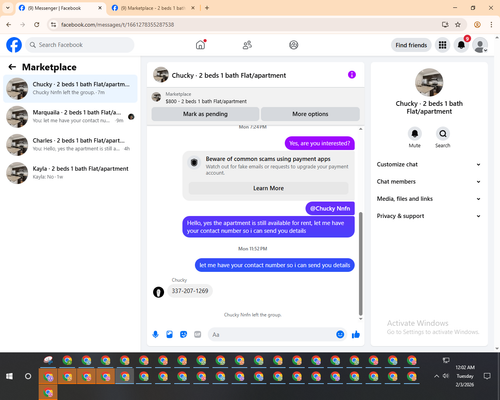Click Mark as pending button

click(205, 114)
